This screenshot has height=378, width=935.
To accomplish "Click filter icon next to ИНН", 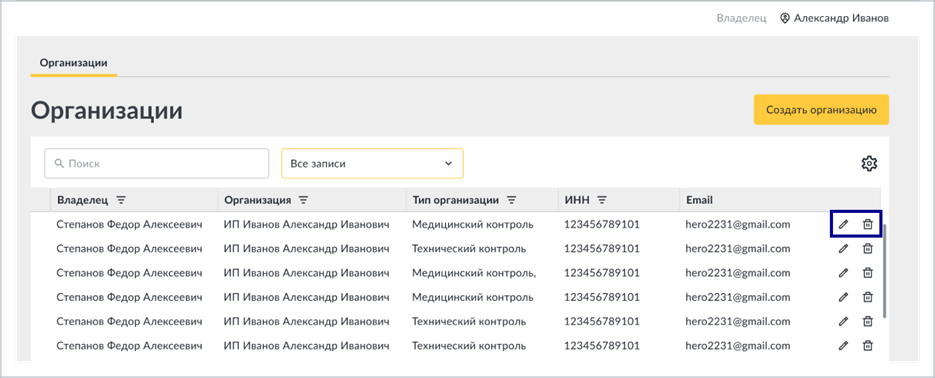I will pos(602,200).
